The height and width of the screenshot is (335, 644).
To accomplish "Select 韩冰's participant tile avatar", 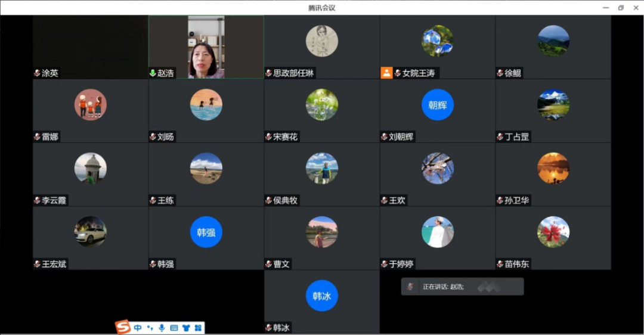I will click(x=321, y=296).
